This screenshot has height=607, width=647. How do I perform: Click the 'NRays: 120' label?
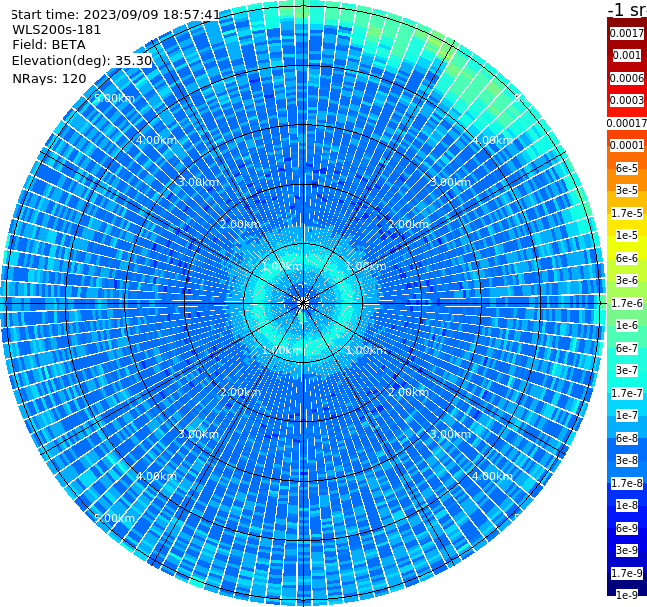[49, 78]
